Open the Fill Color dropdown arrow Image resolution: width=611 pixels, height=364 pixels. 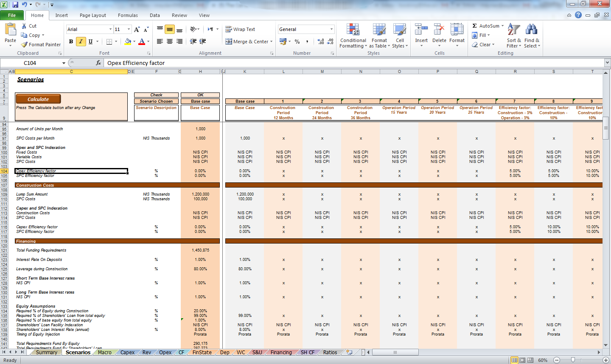pos(134,42)
